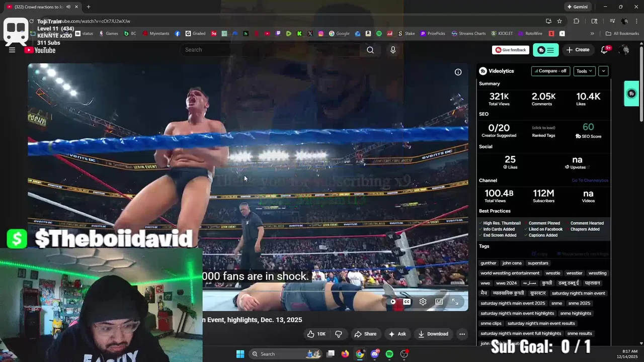Open the Streams Charts bookmark
Image resolution: width=644 pixels, height=362 pixels.
click(468, 34)
